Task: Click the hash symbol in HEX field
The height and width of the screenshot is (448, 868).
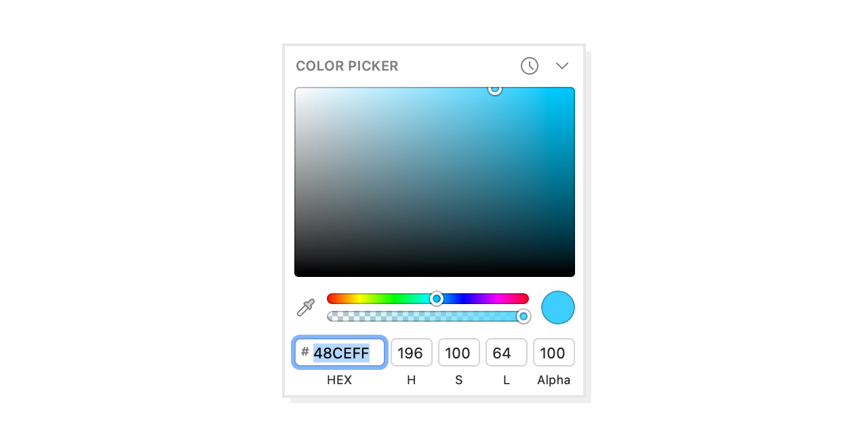Action: [305, 352]
